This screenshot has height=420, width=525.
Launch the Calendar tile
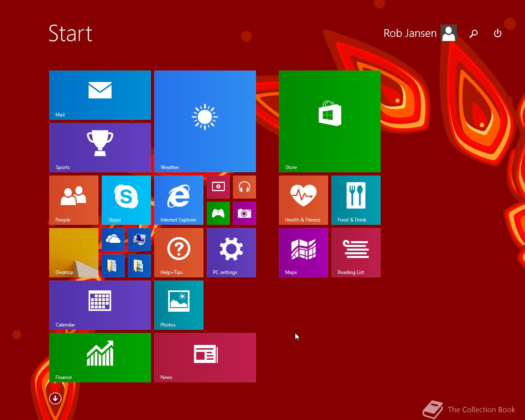tap(100, 305)
